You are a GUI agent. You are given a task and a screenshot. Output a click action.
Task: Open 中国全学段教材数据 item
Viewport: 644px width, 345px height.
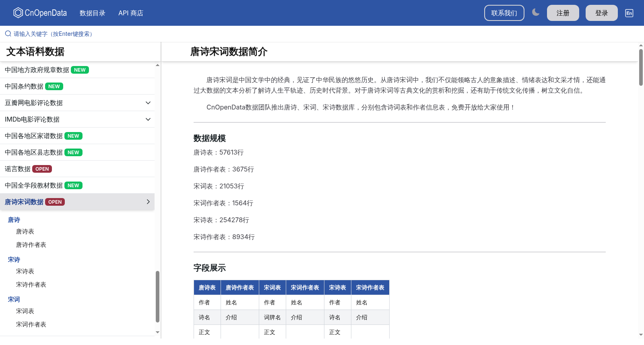click(77, 185)
